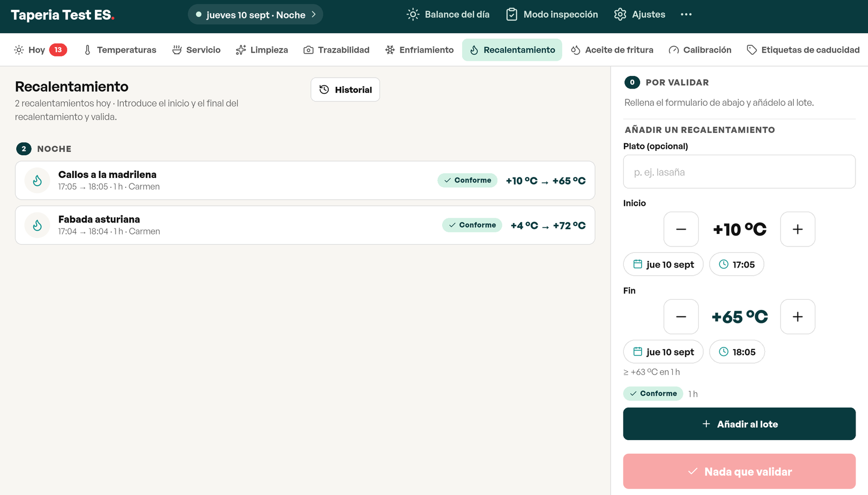Click flame icon of Fabada asturiana
This screenshot has width=868, height=495.
[x=37, y=225]
